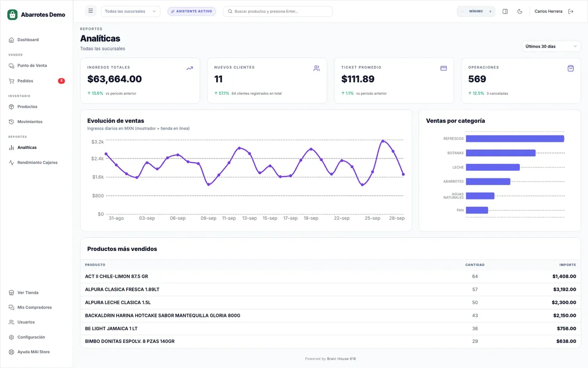Click the ABARROTES bar in category chart

488,182
